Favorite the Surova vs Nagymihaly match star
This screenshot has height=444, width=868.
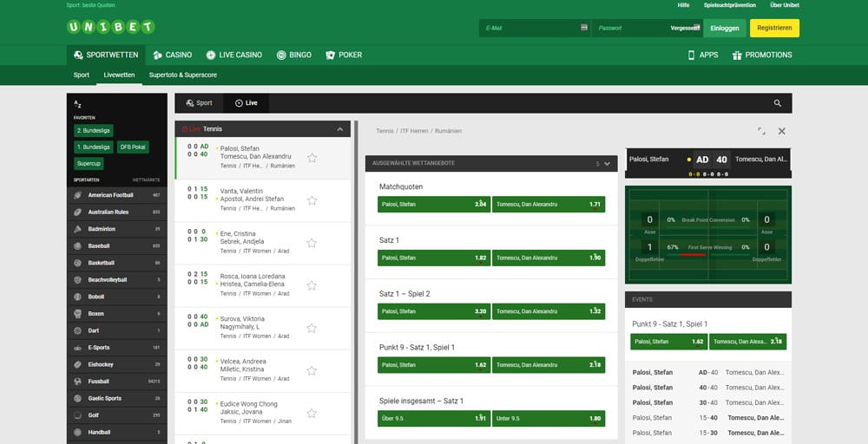(312, 328)
